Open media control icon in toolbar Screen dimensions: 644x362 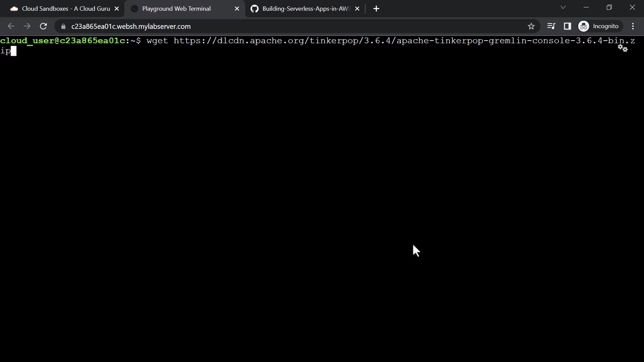pos(551,26)
